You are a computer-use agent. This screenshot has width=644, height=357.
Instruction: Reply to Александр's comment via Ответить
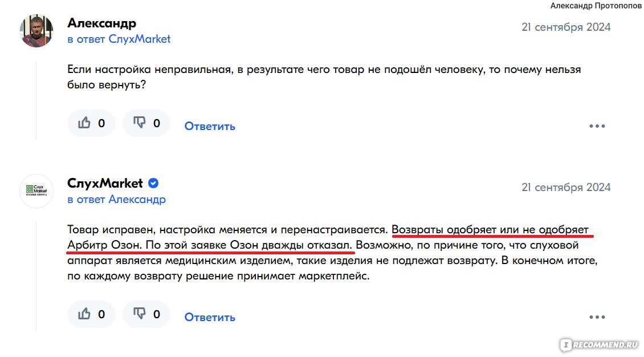point(210,126)
